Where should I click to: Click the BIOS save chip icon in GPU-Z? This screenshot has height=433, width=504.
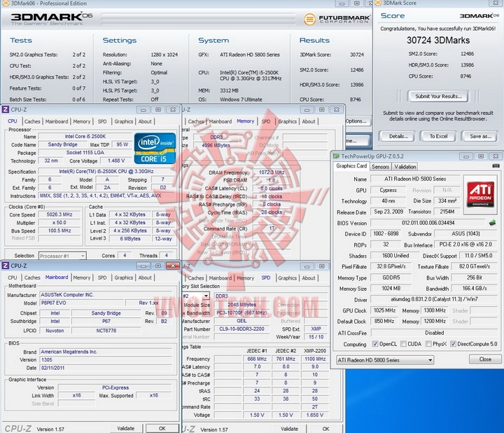click(x=492, y=223)
